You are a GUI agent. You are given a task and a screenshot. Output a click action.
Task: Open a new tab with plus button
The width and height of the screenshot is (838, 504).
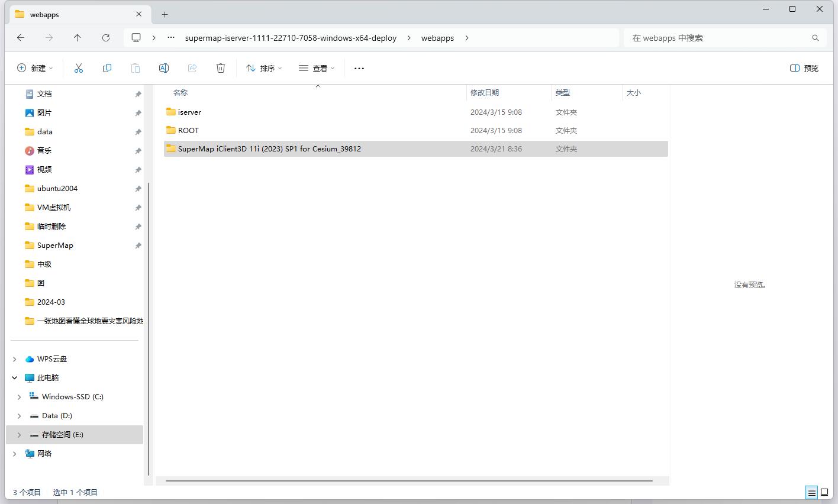click(x=165, y=14)
